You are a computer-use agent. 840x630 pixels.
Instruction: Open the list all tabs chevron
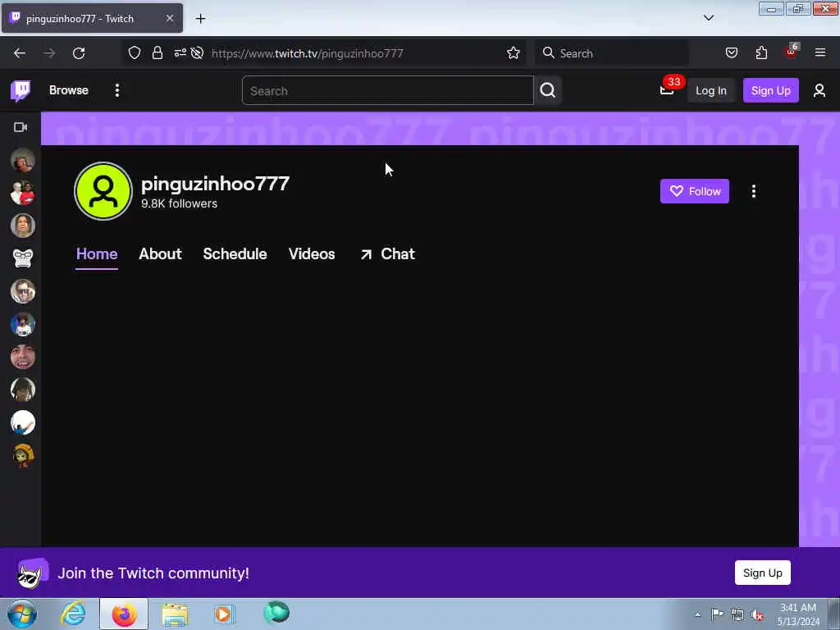(x=708, y=18)
